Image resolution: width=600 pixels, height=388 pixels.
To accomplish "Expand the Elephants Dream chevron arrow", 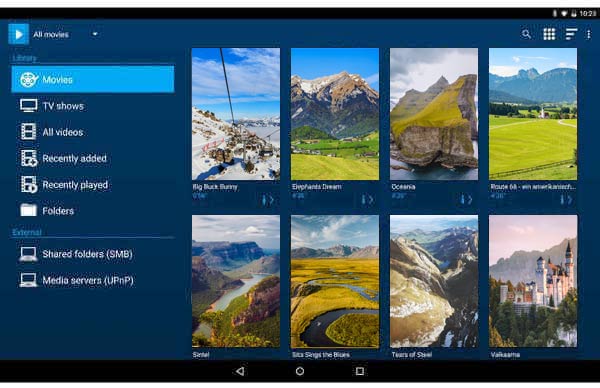I will (371, 199).
